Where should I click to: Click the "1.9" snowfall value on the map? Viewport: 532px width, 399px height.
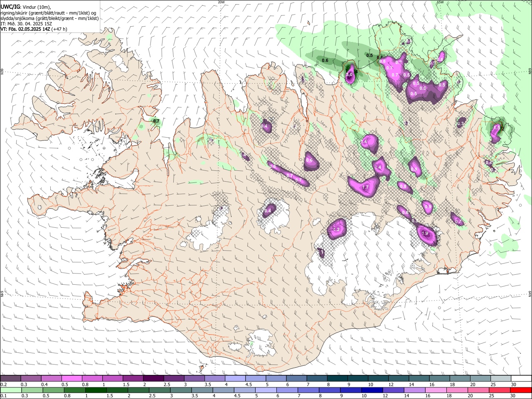coord(425,234)
